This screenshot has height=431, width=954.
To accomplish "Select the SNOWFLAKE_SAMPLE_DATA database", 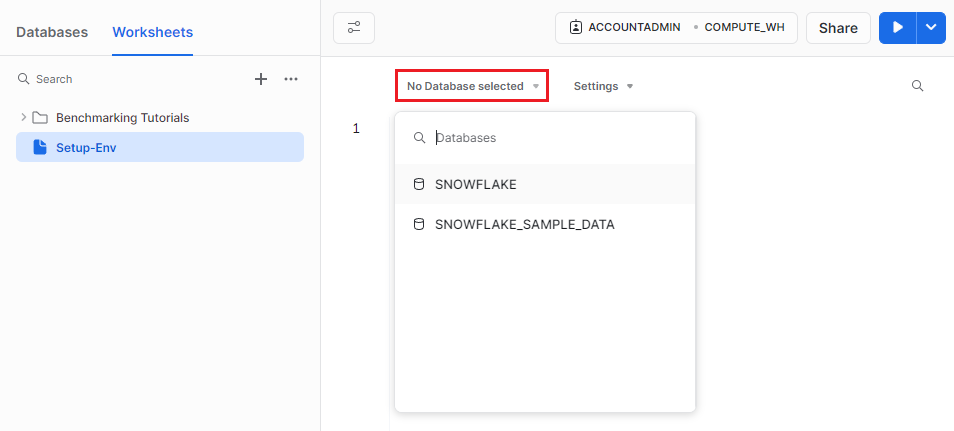I will point(545,225).
